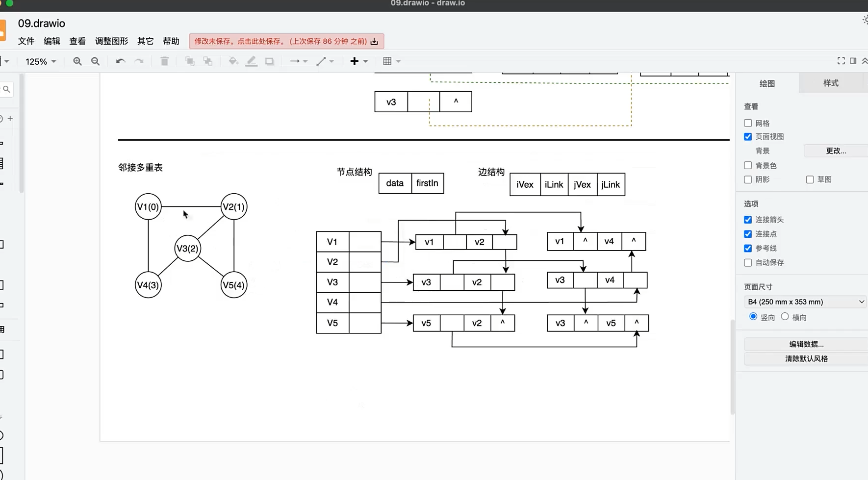Enter fullscreen using the expand icon

click(x=841, y=61)
